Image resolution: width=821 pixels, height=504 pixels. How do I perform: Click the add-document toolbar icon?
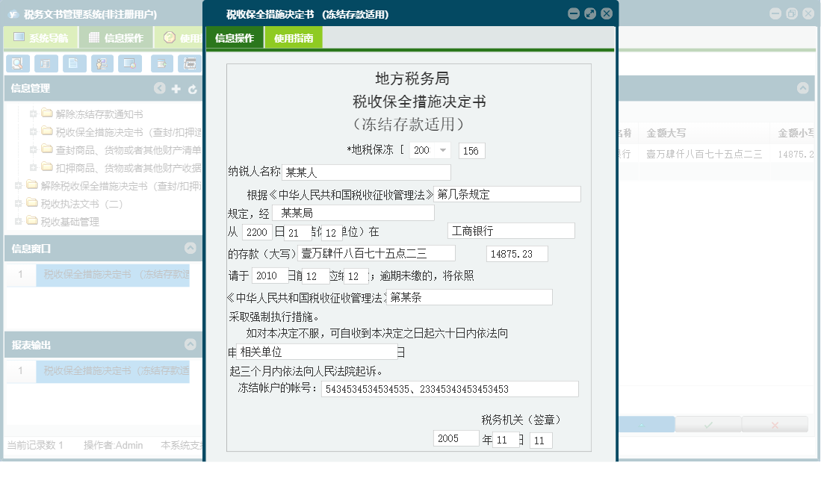click(x=162, y=63)
